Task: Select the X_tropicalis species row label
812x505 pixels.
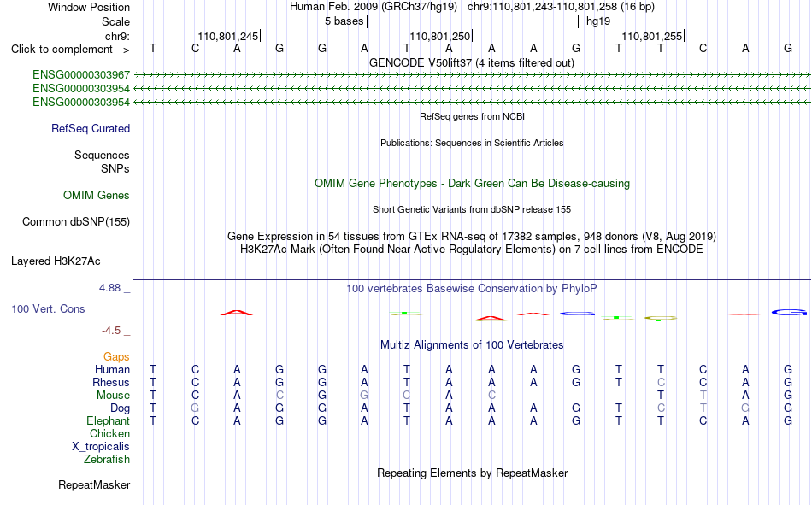Action: click(101, 447)
